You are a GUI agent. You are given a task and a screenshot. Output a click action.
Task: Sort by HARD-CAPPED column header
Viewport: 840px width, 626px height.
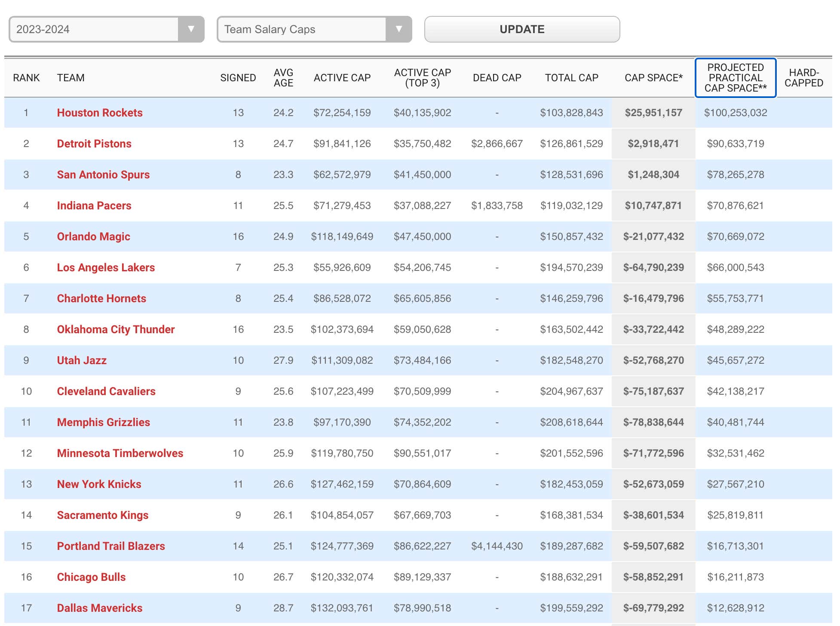804,78
